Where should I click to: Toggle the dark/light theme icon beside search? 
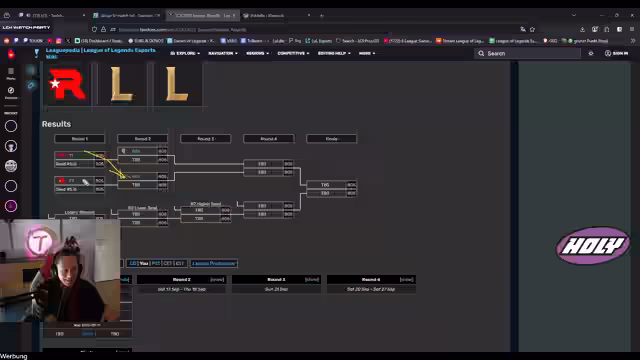[591, 53]
